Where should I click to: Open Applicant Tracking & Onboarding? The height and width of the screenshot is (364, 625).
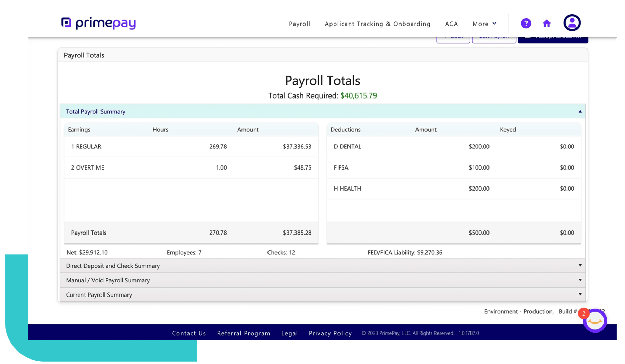pos(377,24)
